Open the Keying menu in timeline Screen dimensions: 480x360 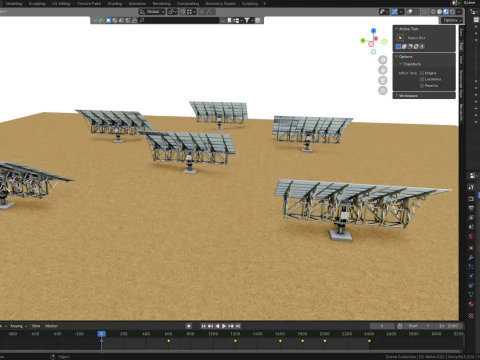pyautogui.click(x=18, y=326)
